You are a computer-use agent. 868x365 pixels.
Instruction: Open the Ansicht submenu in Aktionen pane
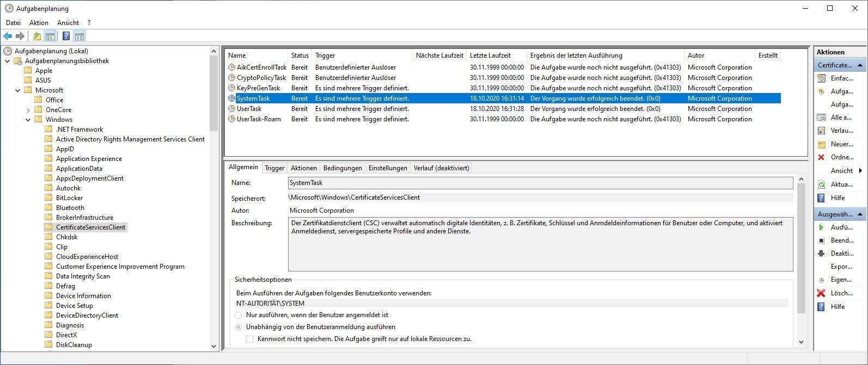click(842, 171)
